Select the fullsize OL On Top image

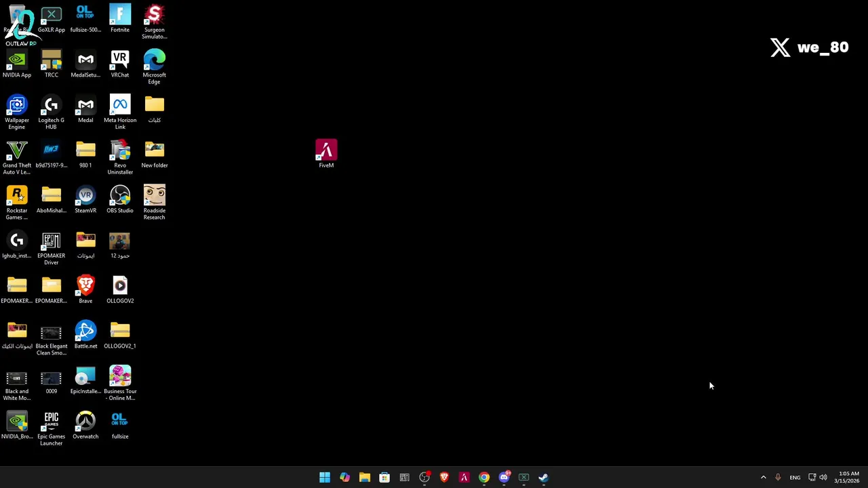[x=120, y=426]
